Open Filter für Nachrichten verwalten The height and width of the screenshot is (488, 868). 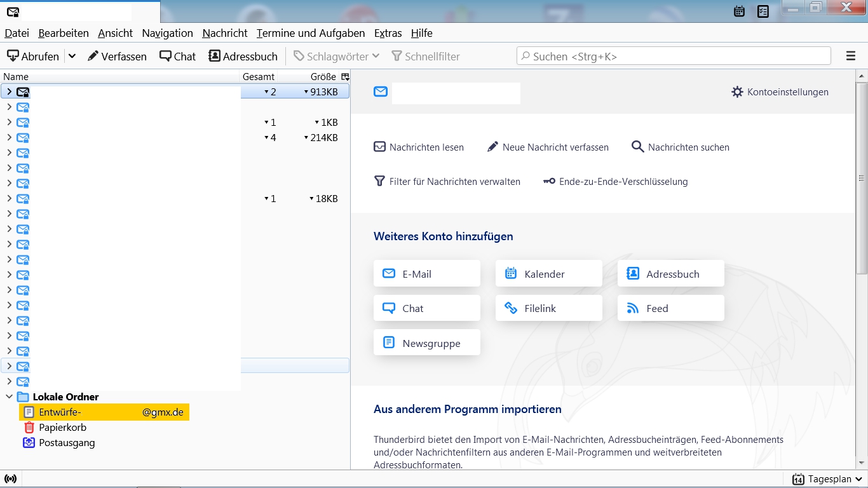pos(447,181)
